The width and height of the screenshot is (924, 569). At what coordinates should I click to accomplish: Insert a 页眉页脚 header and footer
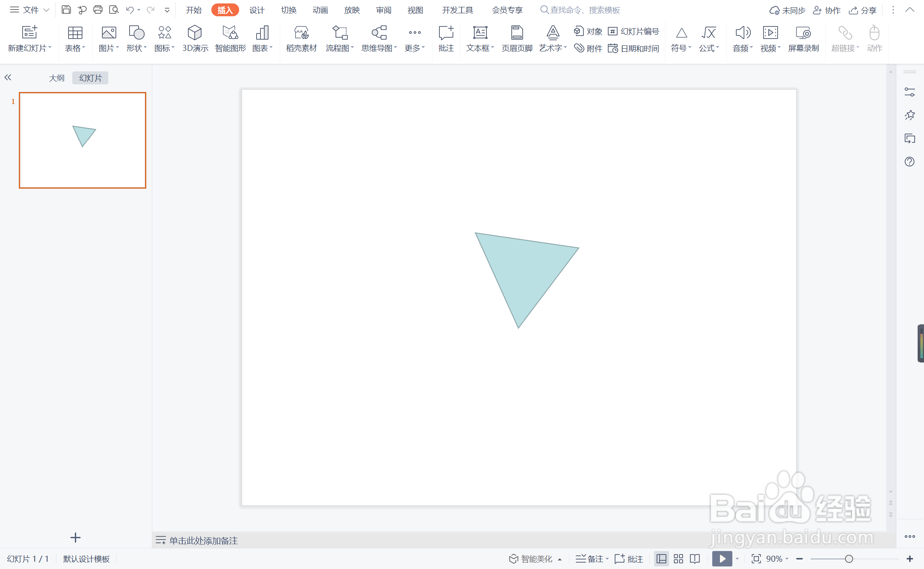click(x=517, y=39)
